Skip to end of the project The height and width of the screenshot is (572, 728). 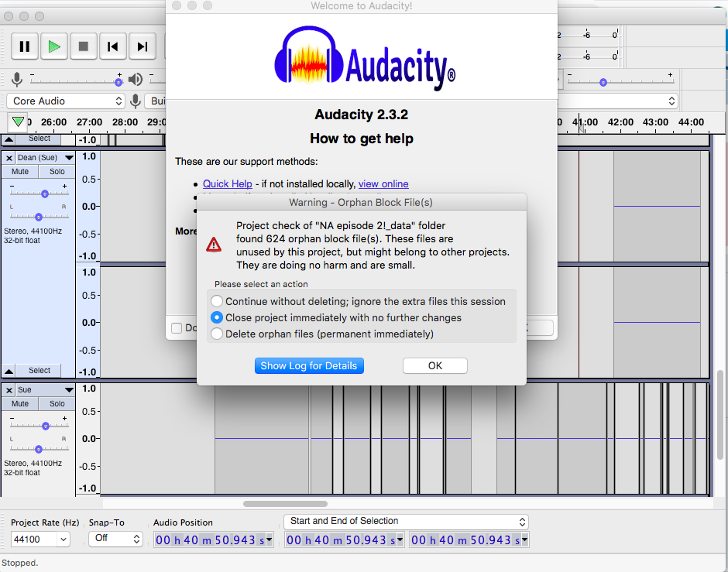[142, 46]
